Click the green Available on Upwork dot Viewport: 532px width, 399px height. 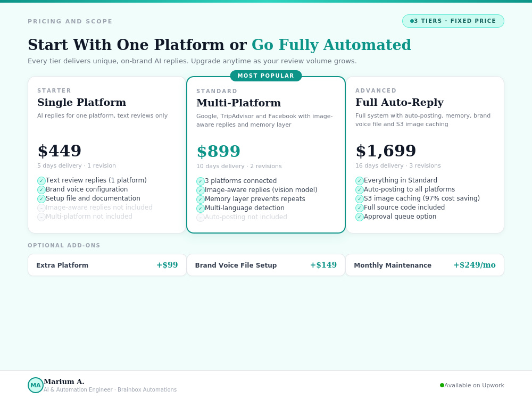442,385
